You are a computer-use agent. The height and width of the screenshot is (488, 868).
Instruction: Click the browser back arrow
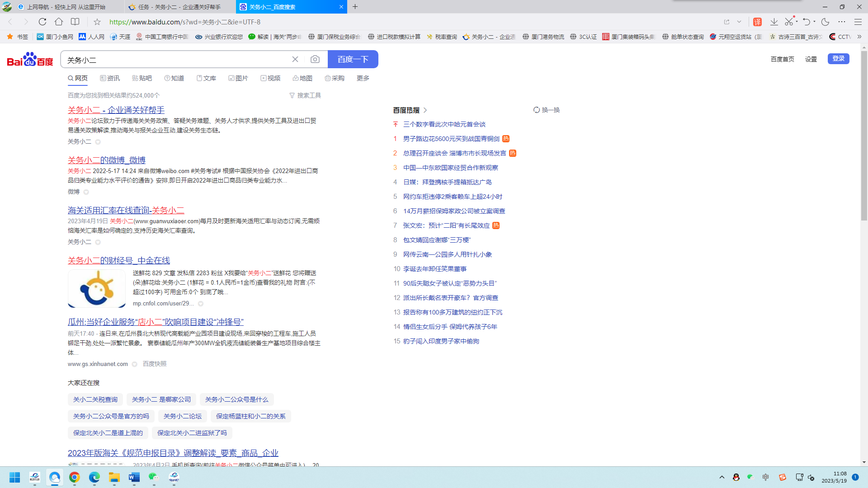point(10,22)
